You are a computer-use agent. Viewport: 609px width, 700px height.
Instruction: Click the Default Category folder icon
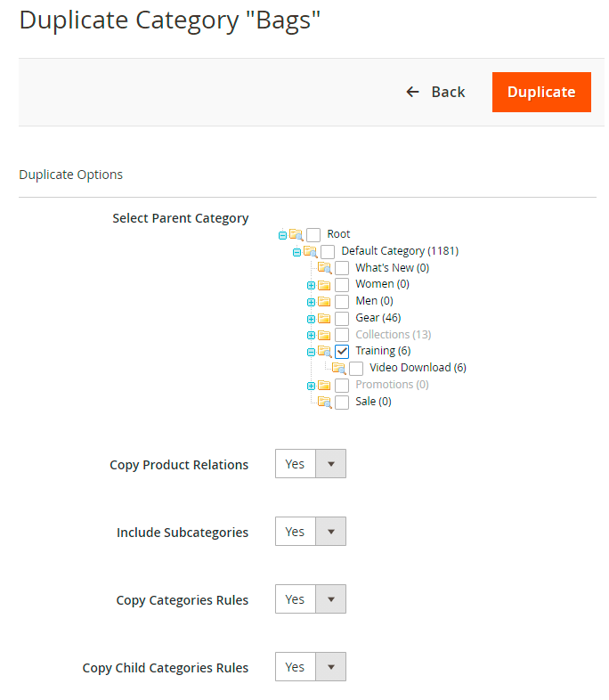coord(310,251)
